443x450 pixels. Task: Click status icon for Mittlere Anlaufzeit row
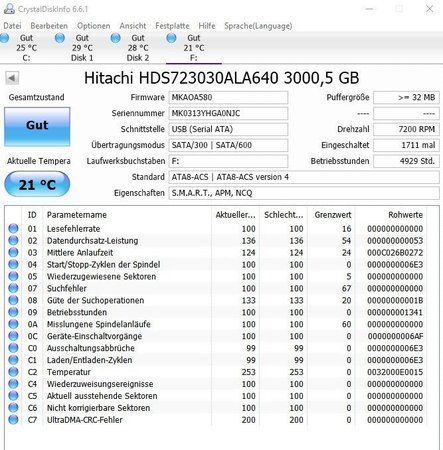(13, 252)
